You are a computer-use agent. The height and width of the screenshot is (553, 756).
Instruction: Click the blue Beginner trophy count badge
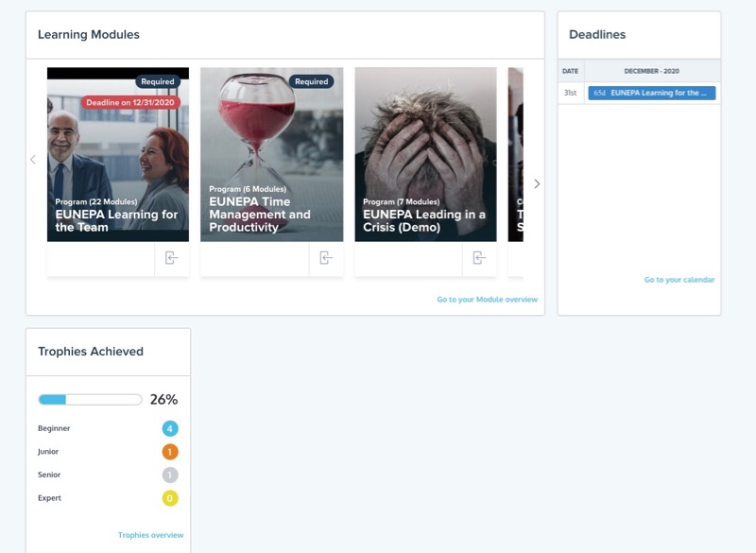click(x=170, y=428)
